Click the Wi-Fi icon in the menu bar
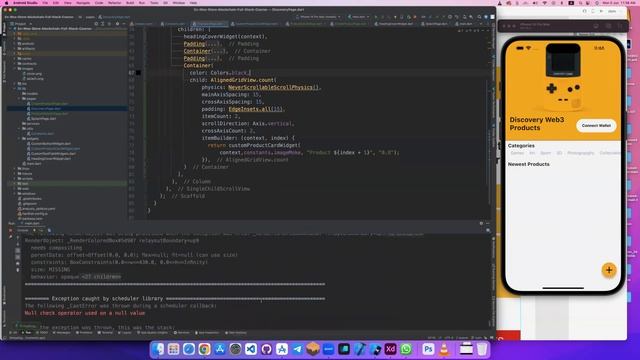 coord(544,2)
